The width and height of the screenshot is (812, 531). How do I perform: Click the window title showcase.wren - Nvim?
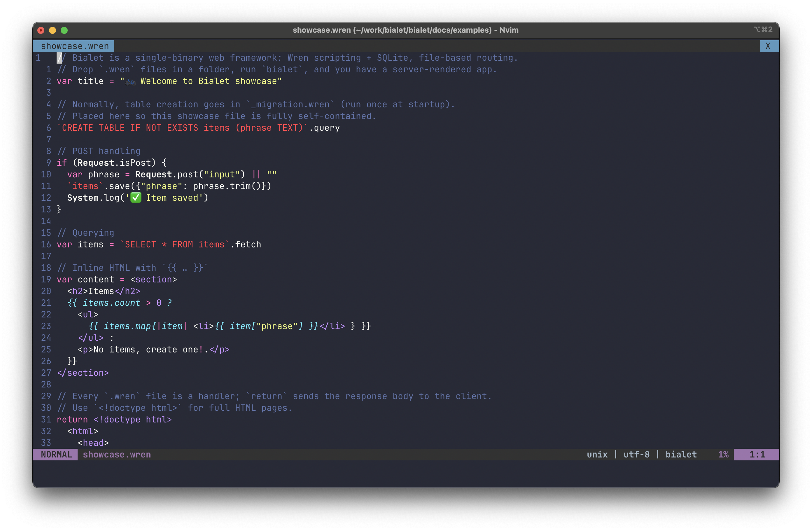(x=405, y=30)
